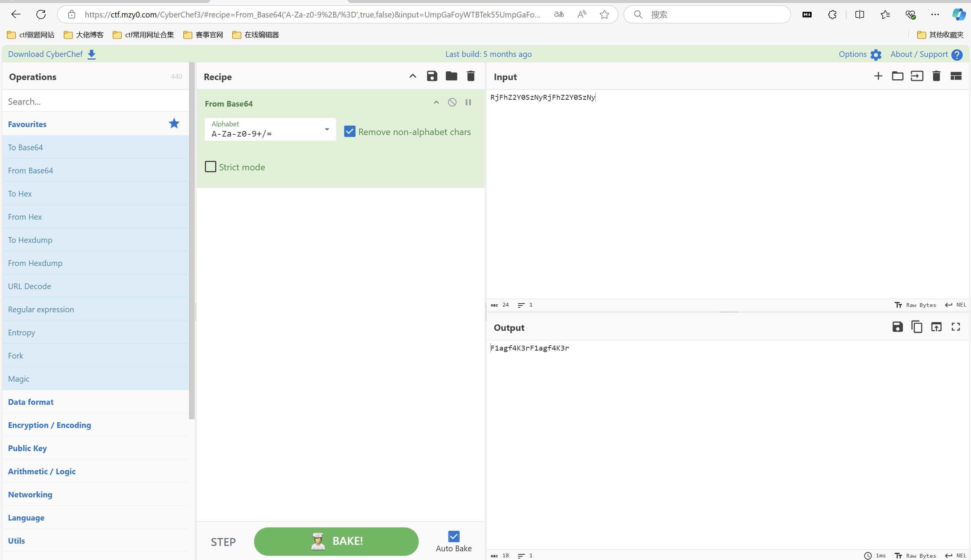Screen dimensions: 971x560
Task: Clear the recipe with trash icon
Action: coord(471,76)
